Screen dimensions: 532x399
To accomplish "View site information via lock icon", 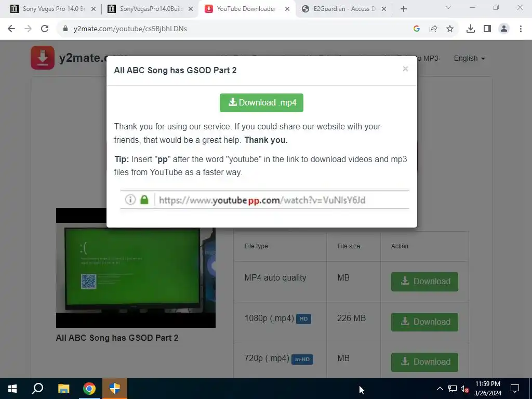I will [x=65, y=29].
